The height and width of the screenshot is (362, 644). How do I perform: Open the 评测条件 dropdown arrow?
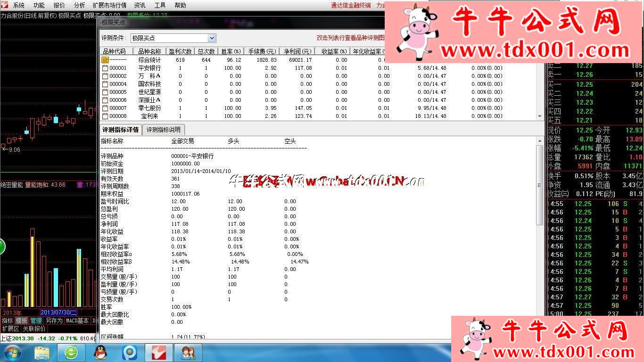click(x=212, y=38)
